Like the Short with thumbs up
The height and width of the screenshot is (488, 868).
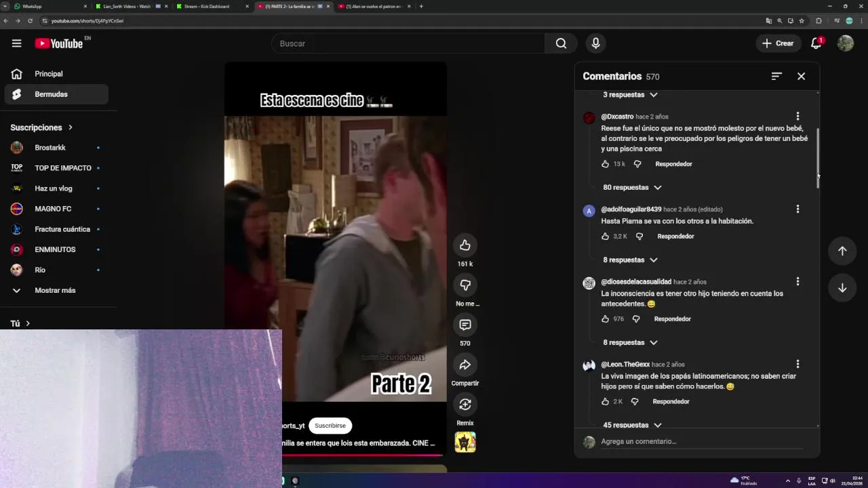pos(465,245)
